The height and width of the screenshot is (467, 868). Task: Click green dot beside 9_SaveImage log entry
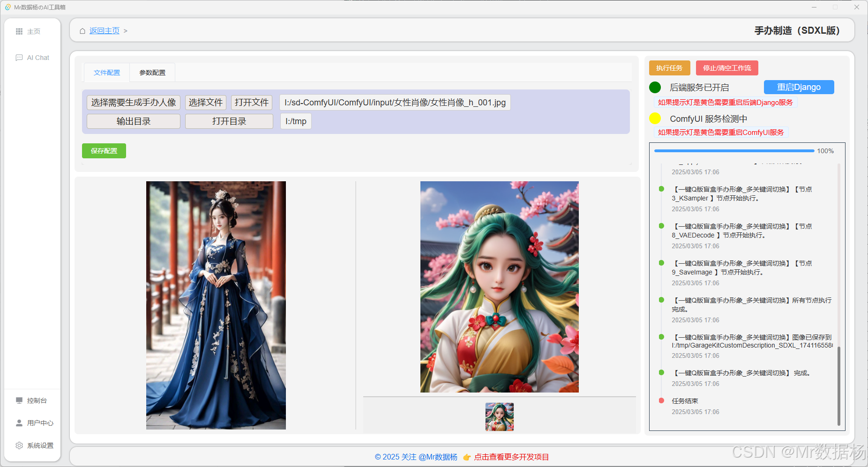(x=661, y=263)
